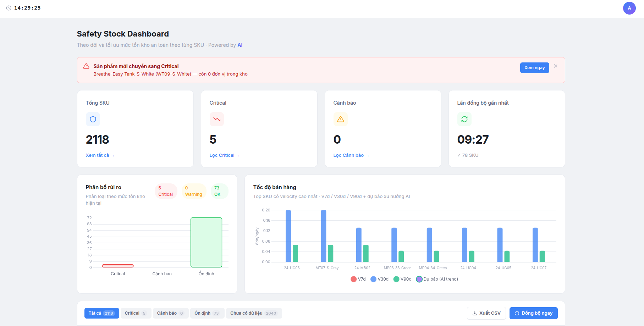This screenshot has height=326, width=644.
Task: Toggle V7d series in the chart legend
Action: point(358,279)
